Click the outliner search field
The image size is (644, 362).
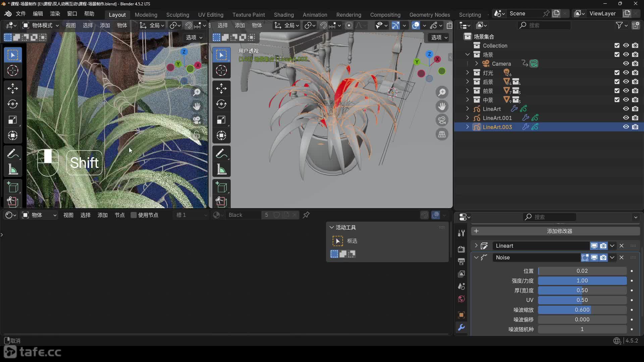[x=544, y=25]
